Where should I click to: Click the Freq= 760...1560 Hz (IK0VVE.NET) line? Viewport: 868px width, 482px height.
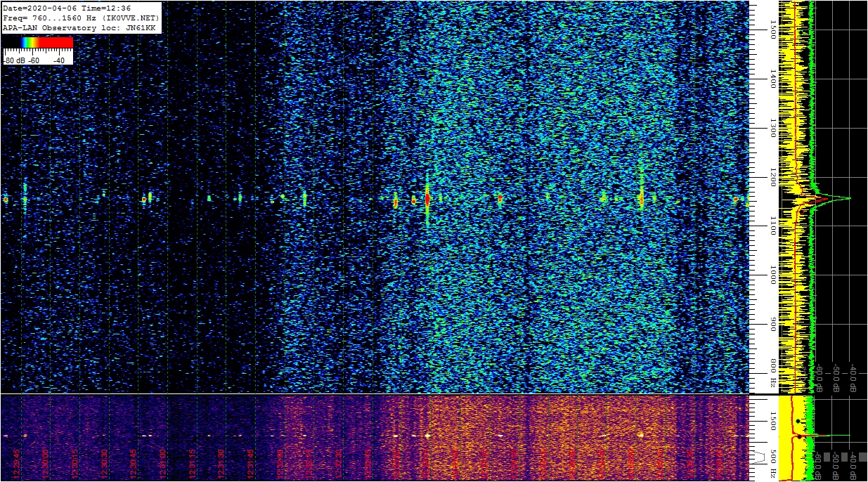[81, 18]
